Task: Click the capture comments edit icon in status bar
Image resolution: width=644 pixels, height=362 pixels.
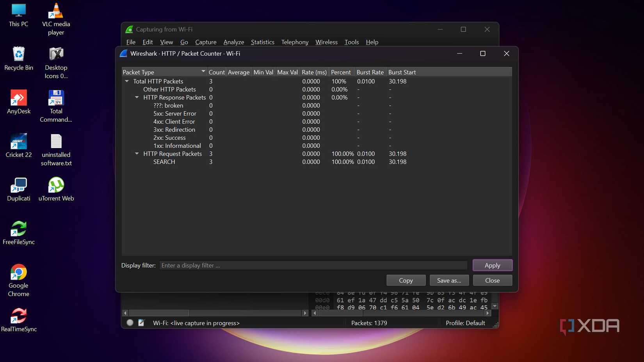Action: 141,323
